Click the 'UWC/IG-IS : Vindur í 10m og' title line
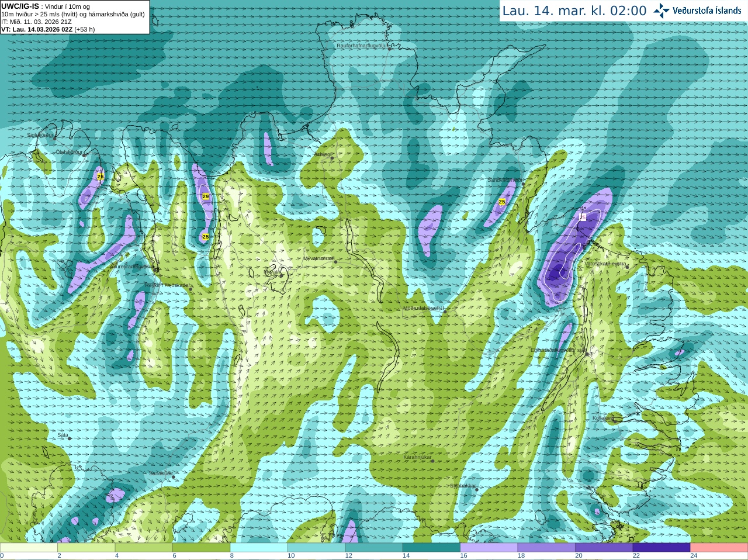 (46, 6)
